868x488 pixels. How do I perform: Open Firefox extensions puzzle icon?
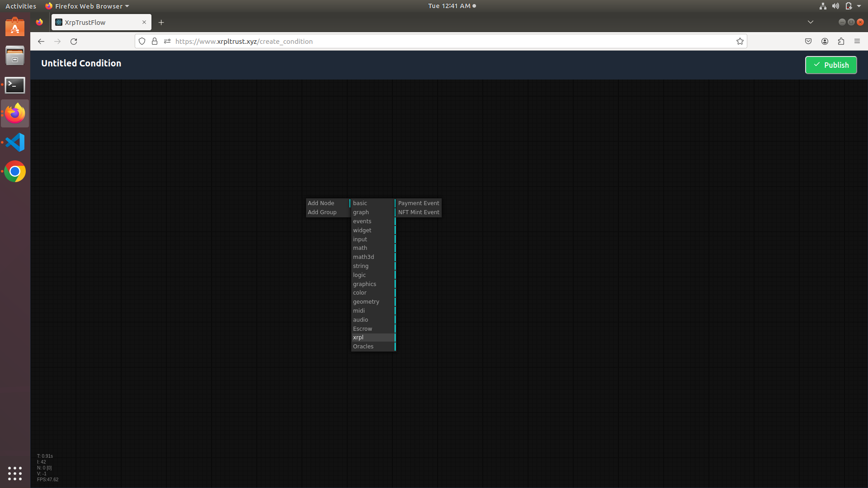click(841, 41)
